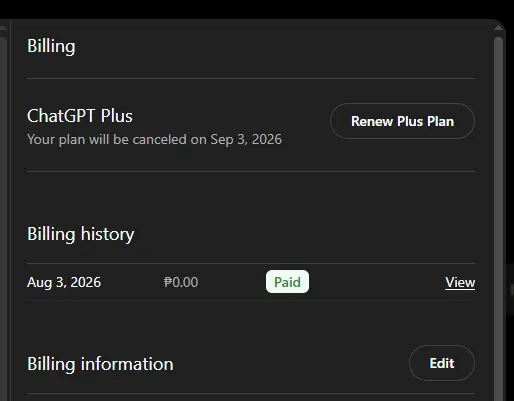Click the divider line under the Billing heading
514x401 pixels.
(x=251, y=79)
